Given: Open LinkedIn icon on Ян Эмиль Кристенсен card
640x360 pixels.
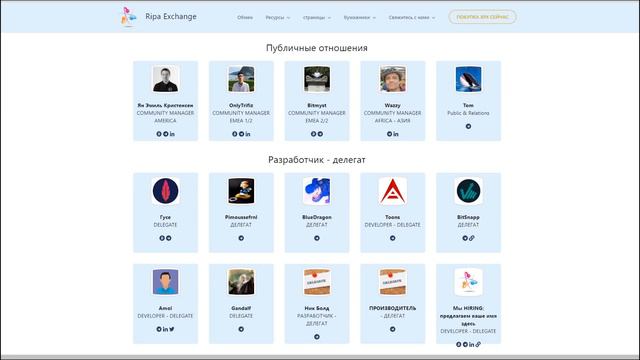Looking at the screenshot, I should [172, 134].
